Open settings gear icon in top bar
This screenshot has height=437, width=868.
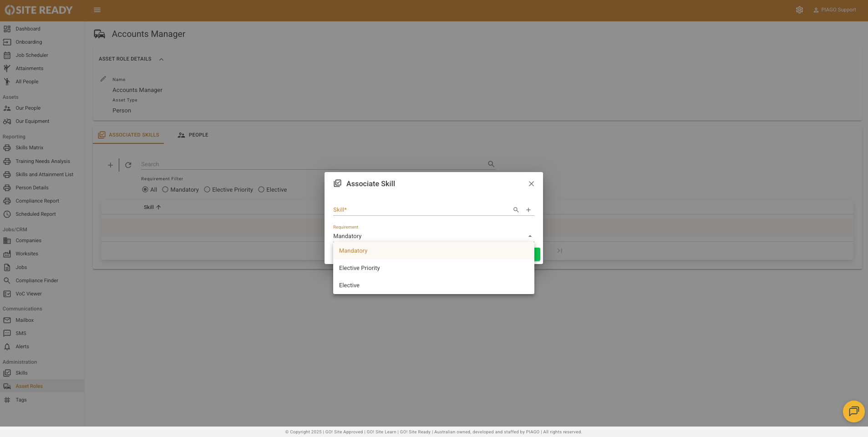click(799, 10)
